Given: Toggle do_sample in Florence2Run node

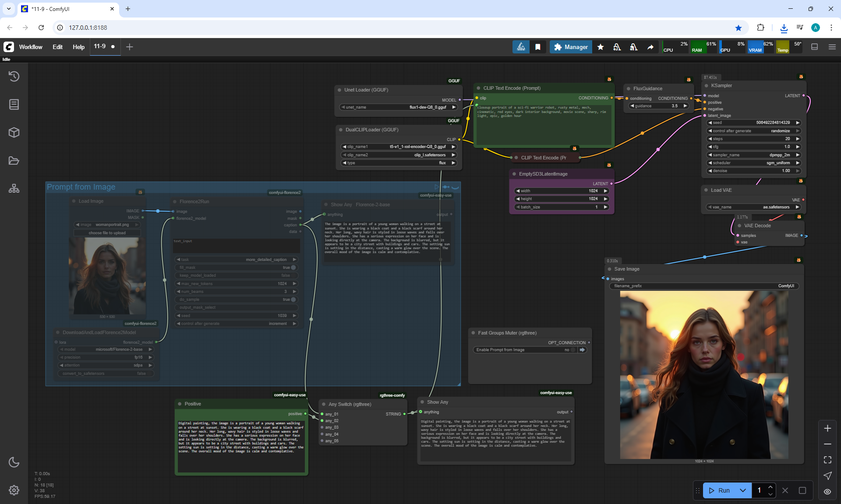Looking at the screenshot, I should click(x=293, y=300).
